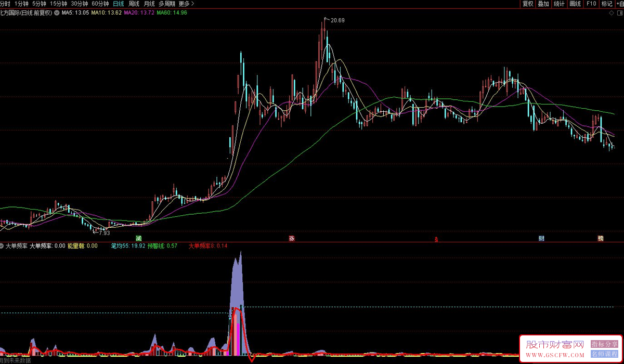The image size is (624, 364).
Task: Switch to the 周线 weekly chart
Action: [x=134, y=4]
